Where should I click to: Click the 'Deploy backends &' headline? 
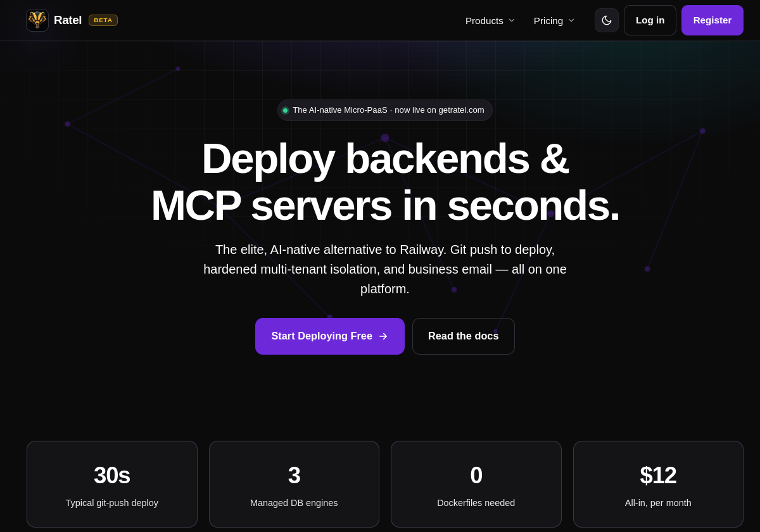pyautogui.click(x=385, y=158)
